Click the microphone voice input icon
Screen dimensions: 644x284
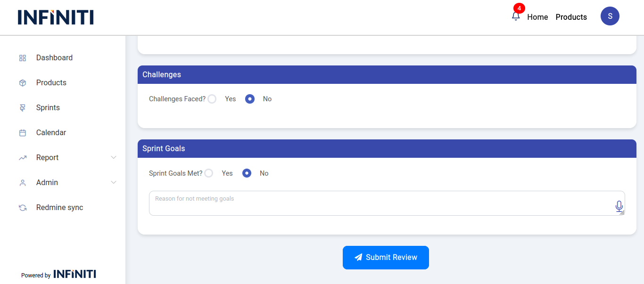click(619, 206)
